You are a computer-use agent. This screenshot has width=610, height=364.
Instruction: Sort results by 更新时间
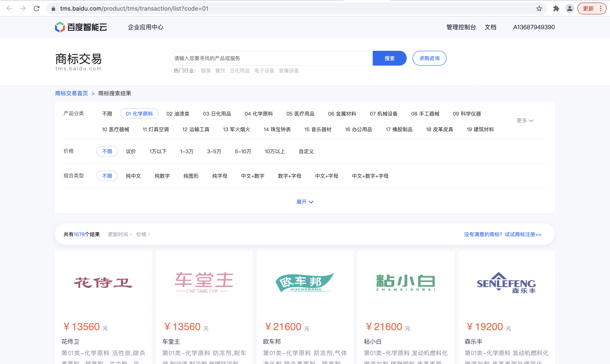pyautogui.click(x=120, y=234)
